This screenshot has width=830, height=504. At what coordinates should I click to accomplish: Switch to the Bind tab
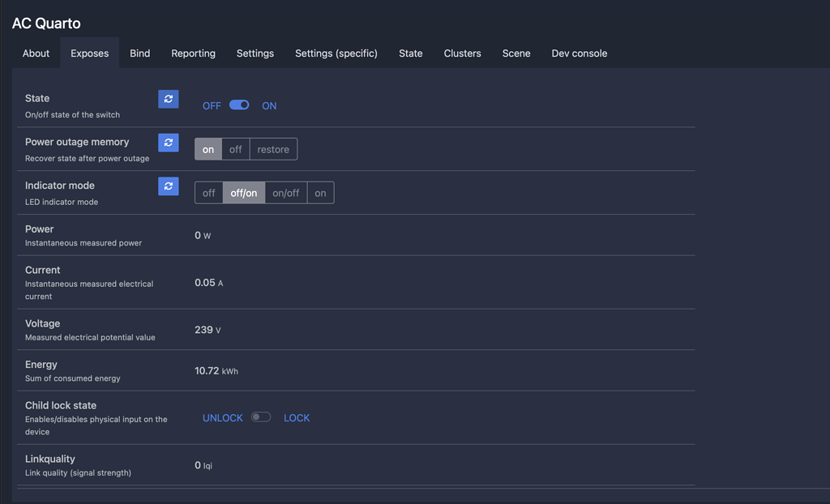point(139,53)
